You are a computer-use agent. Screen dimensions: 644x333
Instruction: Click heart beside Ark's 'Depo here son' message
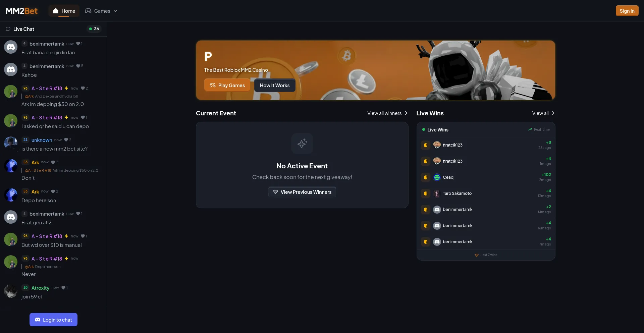click(x=54, y=191)
